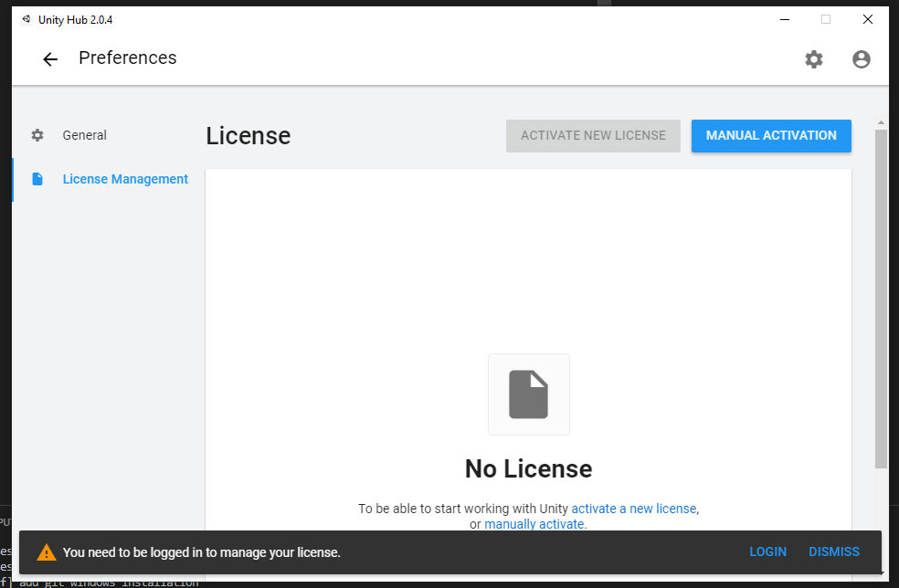This screenshot has height=588, width=899.
Task: Click 'You need to be logged in' message
Action: pos(201,552)
